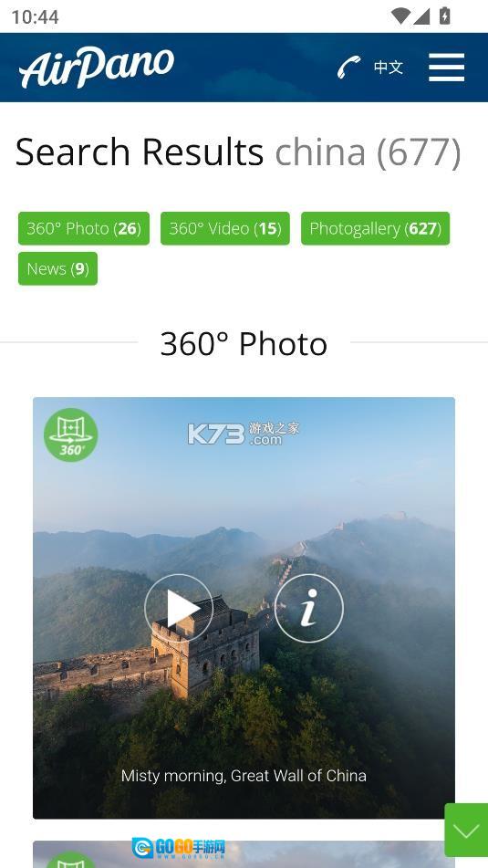The height and width of the screenshot is (868, 488).
Task: Show info for the Great Wall panorama
Action: [308, 608]
